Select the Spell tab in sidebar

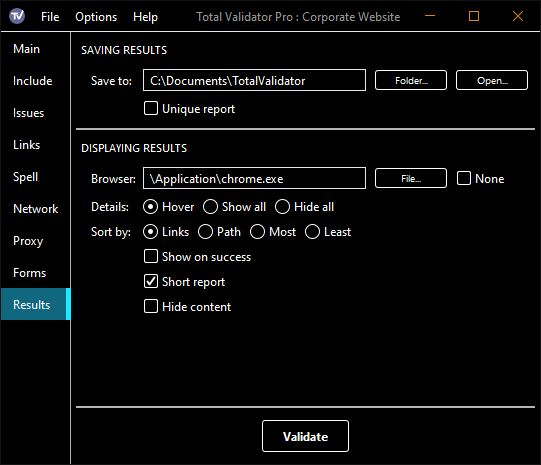(x=26, y=177)
